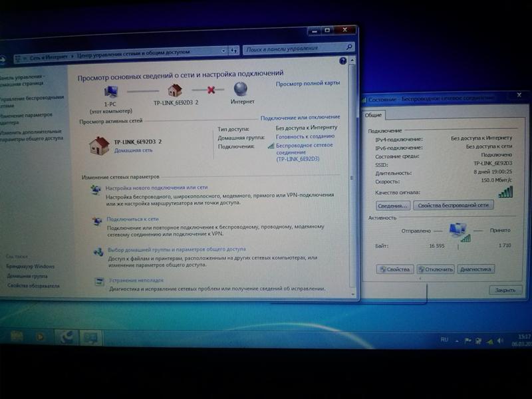Open Просмотр полной карты link
Screen dimensions: 532x399
[308, 83]
